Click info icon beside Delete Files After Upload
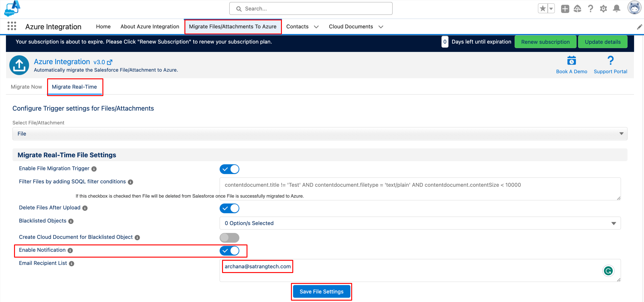644x302 pixels. click(x=85, y=208)
